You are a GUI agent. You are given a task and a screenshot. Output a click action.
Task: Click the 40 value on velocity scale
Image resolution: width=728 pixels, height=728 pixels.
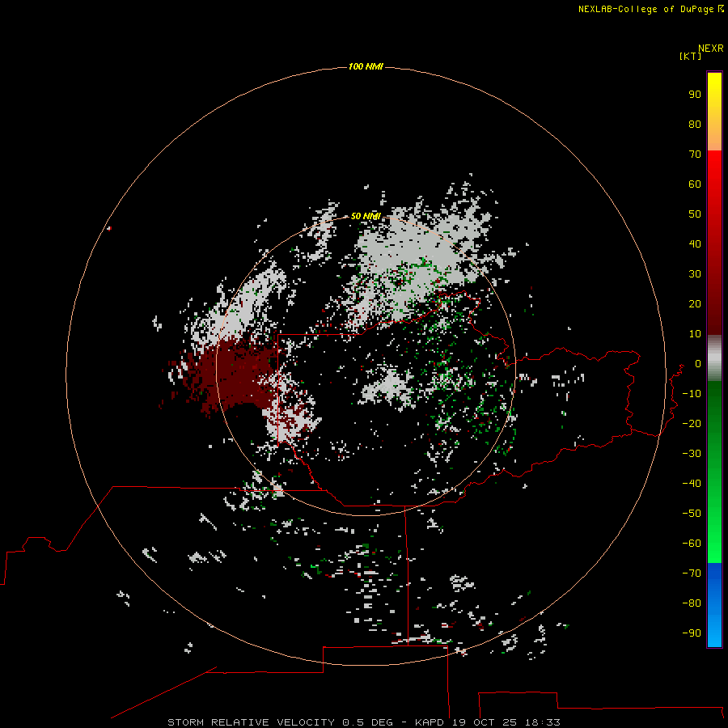point(695,244)
